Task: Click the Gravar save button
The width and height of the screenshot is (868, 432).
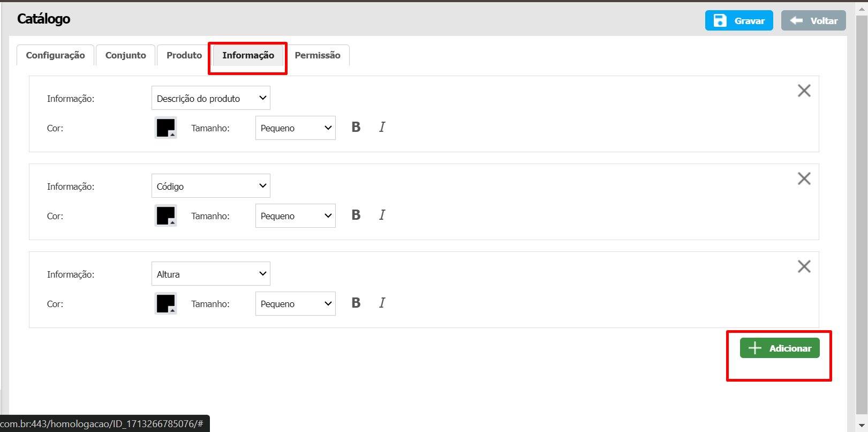Action: click(x=739, y=20)
